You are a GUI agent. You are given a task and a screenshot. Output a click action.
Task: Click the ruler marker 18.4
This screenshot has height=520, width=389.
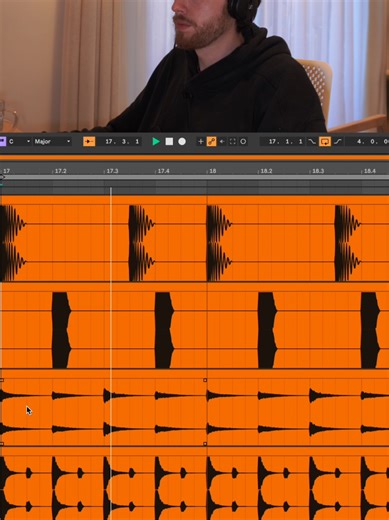[x=370, y=171]
